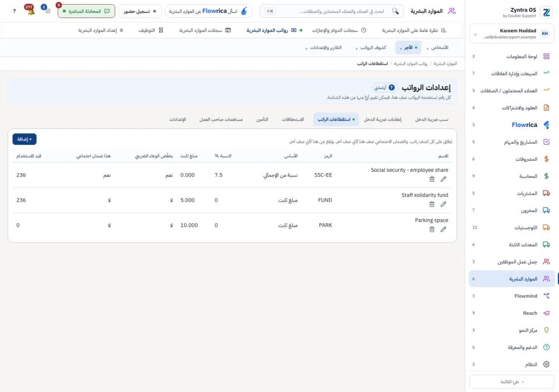Edit the Staff solidarity fund row

tap(443, 204)
